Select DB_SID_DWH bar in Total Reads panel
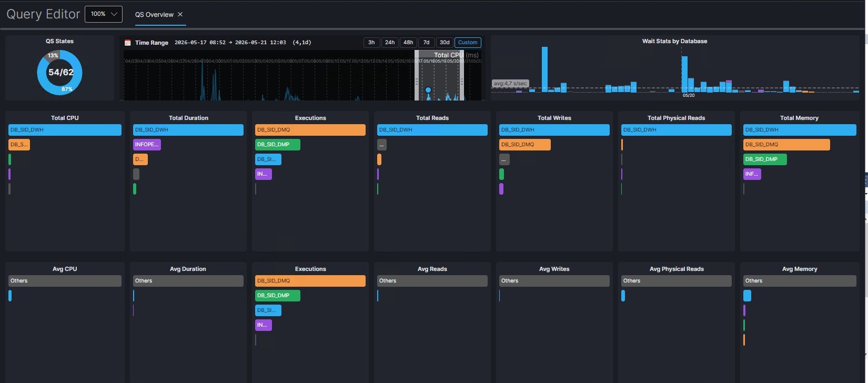The height and width of the screenshot is (383, 868). click(432, 130)
